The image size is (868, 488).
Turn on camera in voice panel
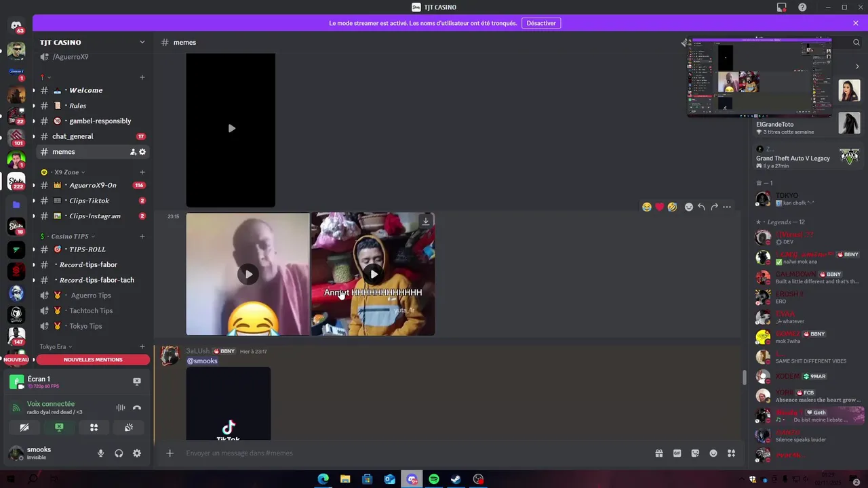[x=24, y=428]
